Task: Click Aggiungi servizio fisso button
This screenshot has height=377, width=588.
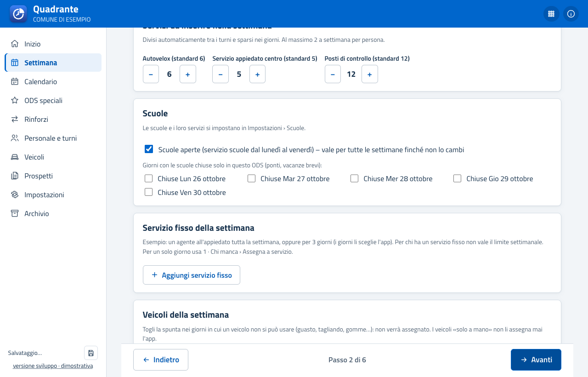Action: pos(192,275)
